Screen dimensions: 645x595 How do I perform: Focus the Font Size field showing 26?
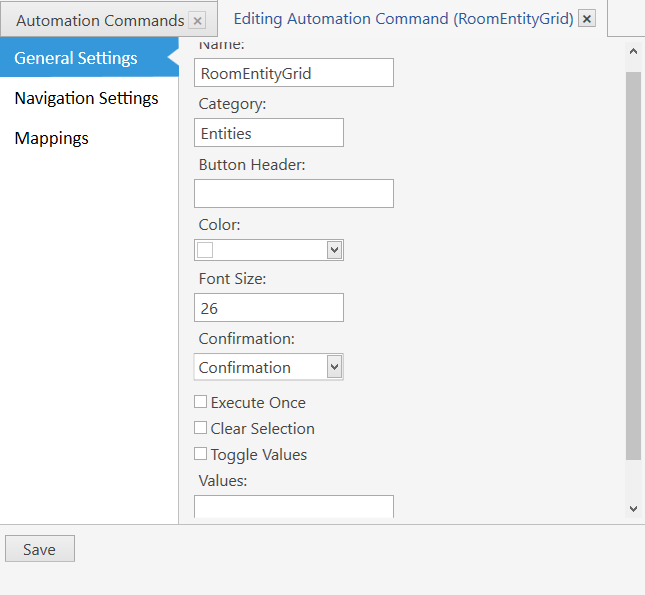click(x=269, y=307)
